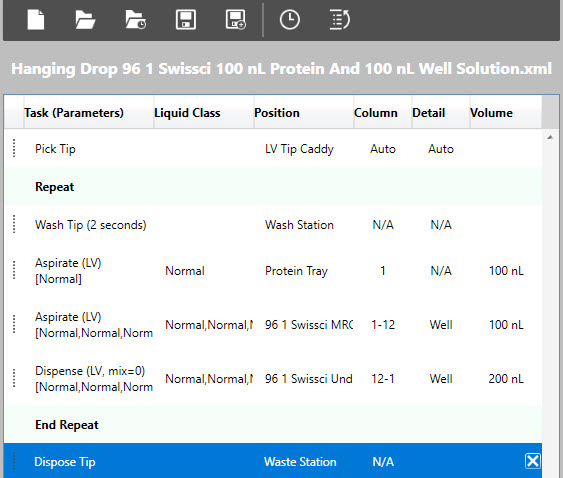This screenshot has width=563, height=478.
Task: Select the Pick Tip task row
Action: [x=273, y=149]
